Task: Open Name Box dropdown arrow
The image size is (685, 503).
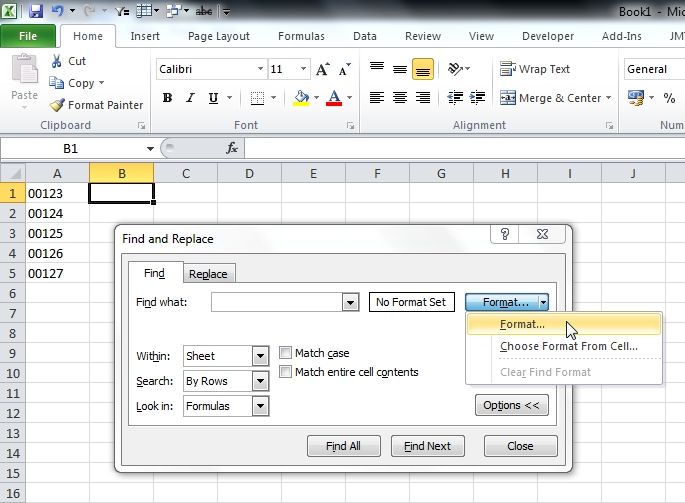Action: tap(150, 149)
